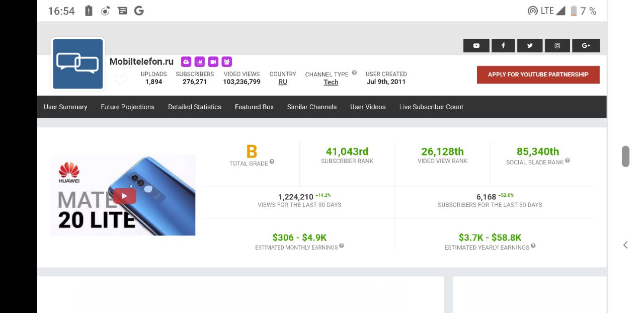Click the $3.7K - $58.8K yearly earnings

(x=490, y=238)
